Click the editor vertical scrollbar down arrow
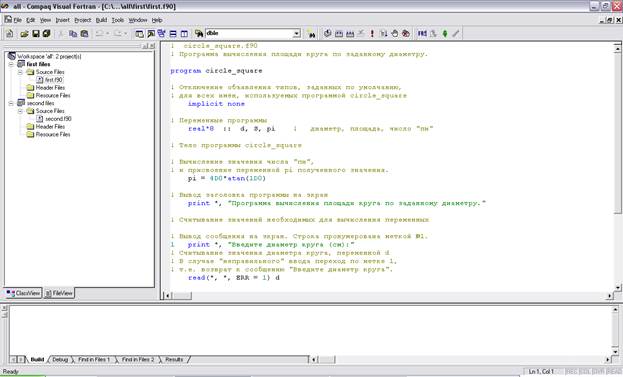The width and height of the screenshot is (623, 377). (x=617, y=287)
